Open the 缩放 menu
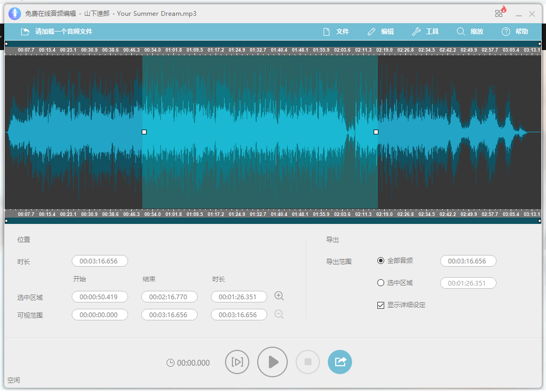Image resolution: width=546 pixels, height=392 pixels. pos(470,32)
